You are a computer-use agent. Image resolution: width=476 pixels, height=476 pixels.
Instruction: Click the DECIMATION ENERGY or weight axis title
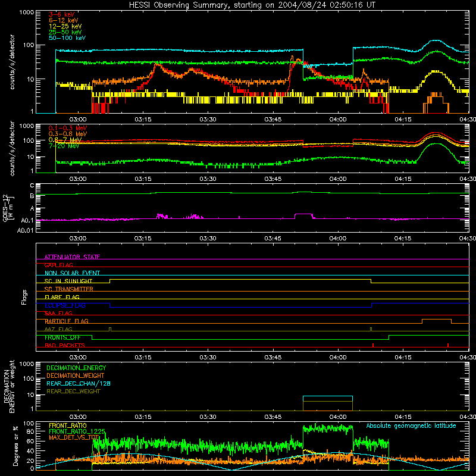[9, 386]
